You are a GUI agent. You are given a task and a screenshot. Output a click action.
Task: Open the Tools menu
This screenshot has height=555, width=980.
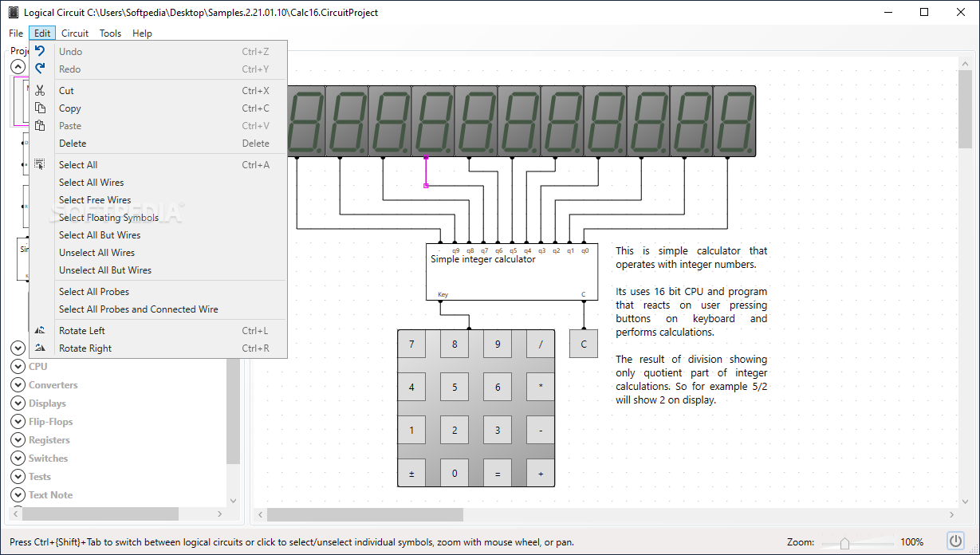tap(111, 33)
